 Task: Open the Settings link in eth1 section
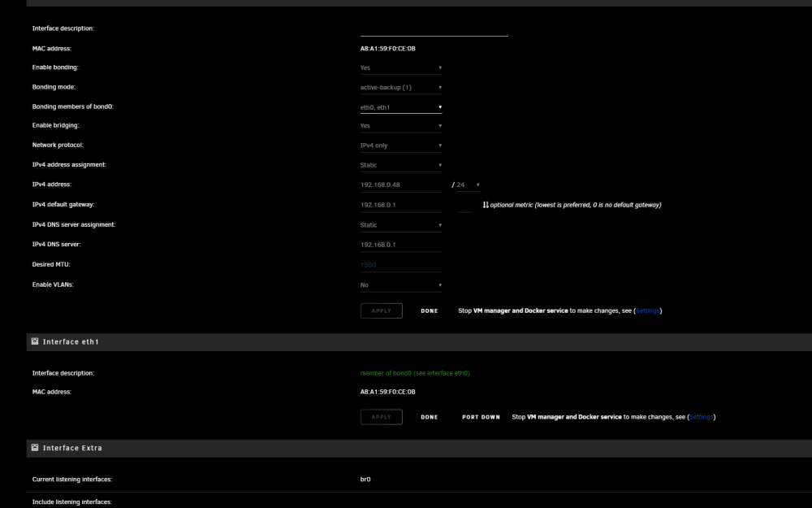[x=702, y=417]
